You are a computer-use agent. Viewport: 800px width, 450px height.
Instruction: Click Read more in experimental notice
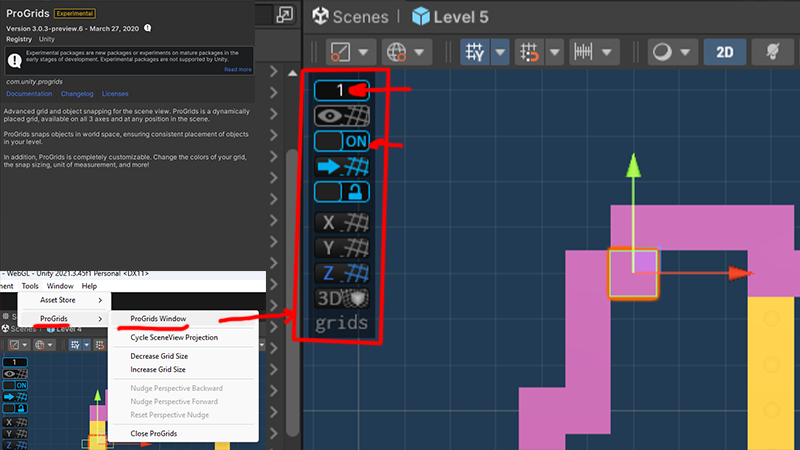tap(238, 69)
